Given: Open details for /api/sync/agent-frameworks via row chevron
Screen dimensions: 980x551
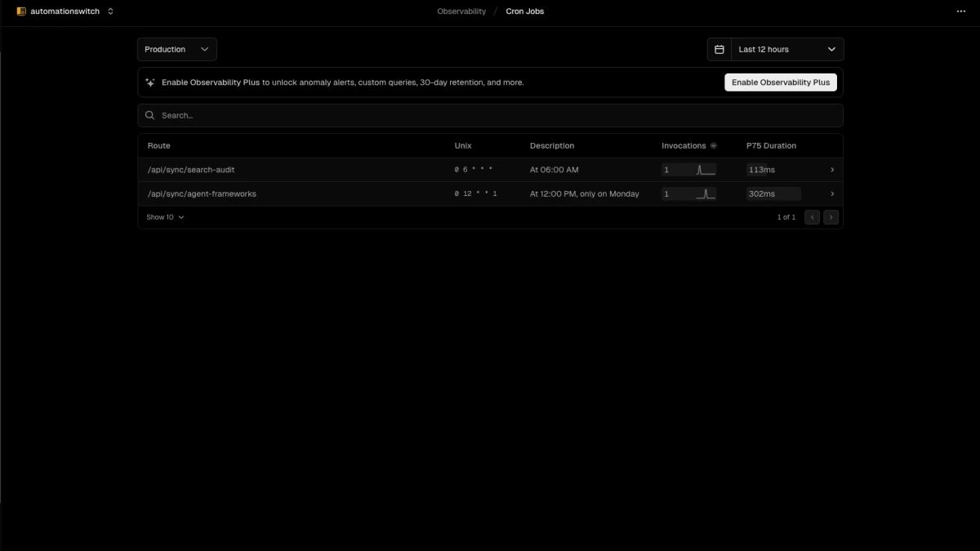Looking at the screenshot, I should pos(832,193).
